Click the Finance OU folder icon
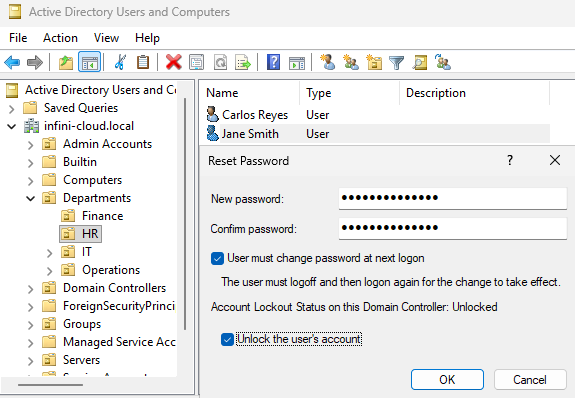575x398 pixels. tap(68, 216)
